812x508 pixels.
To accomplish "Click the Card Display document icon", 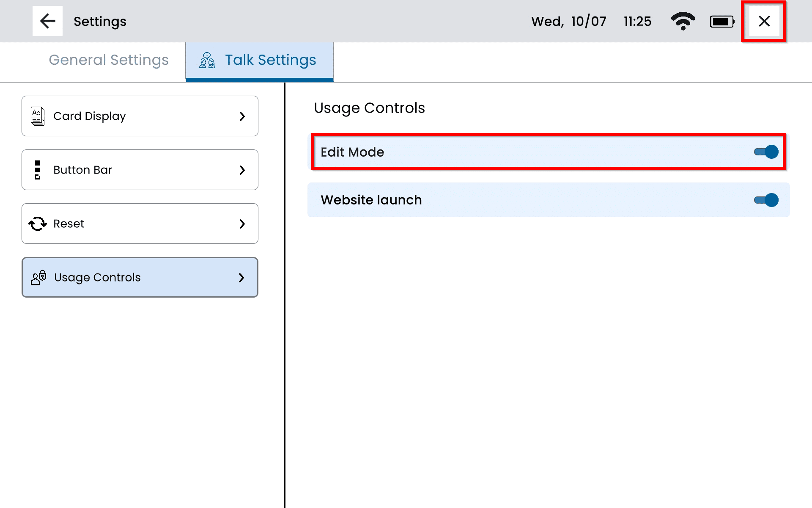I will tap(38, 116).
